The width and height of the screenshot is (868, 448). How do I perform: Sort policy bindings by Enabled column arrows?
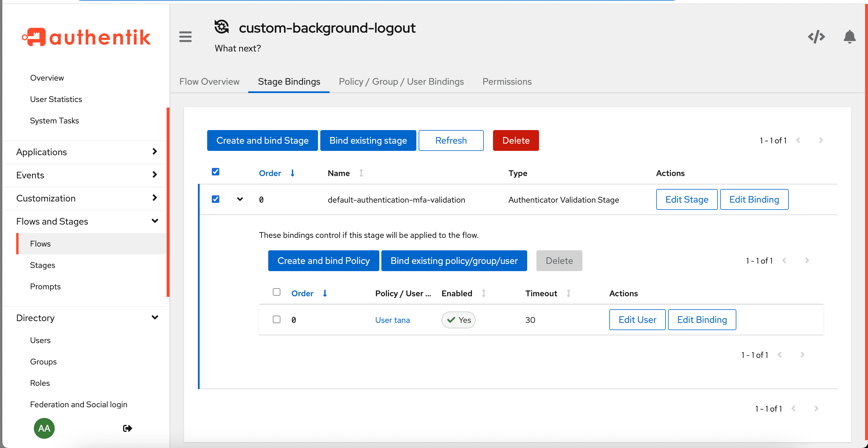pos(483,293)
